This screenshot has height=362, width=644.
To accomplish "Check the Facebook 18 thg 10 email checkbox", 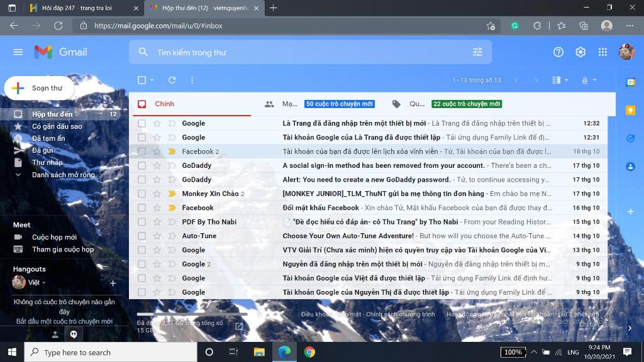I will (142, 151).
